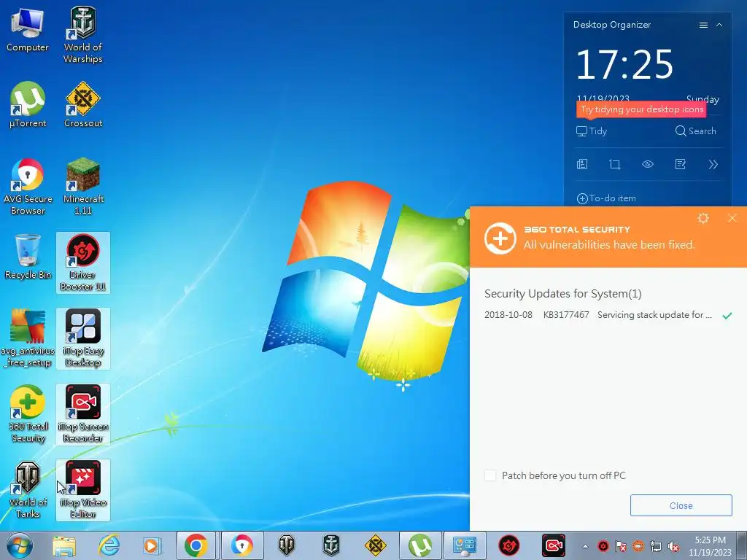Select the World of Tanks desktop shortcut
747x560 pixels.
[x=28, y=489]
